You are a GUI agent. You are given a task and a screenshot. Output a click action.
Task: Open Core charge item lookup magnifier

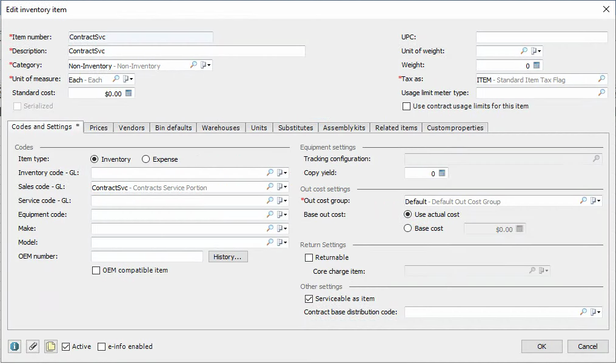point(532,270)
